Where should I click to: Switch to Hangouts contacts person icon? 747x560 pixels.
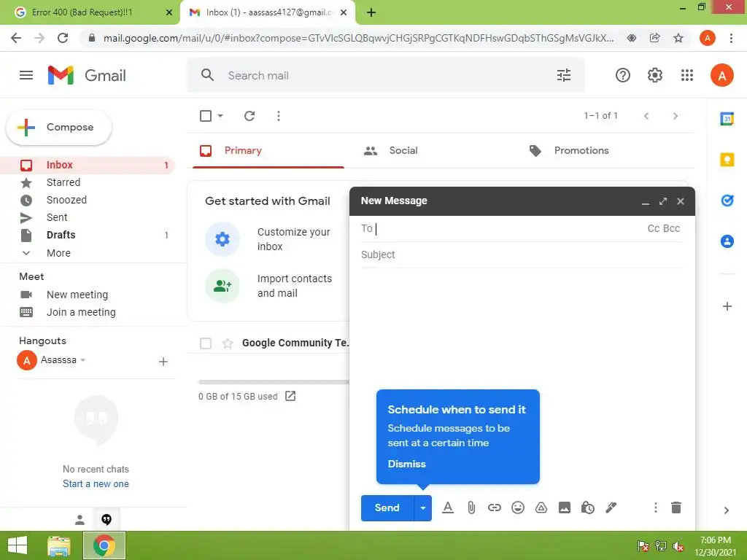(80, 519)
